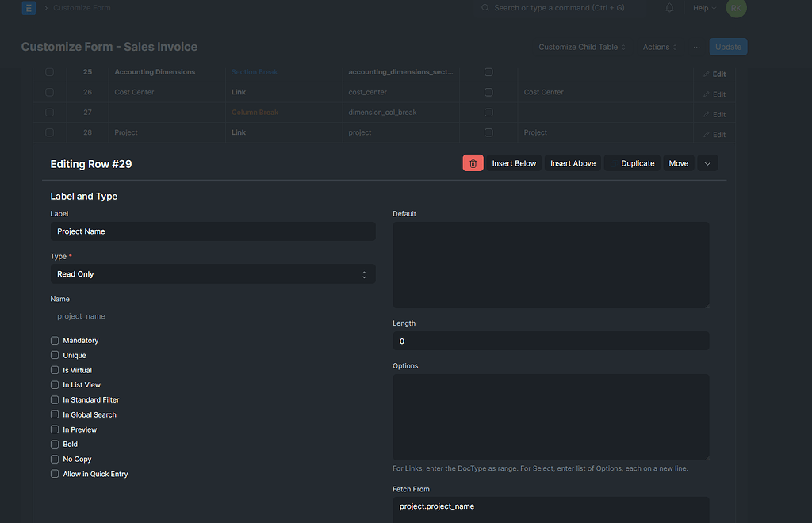Open the Help dropdown in the navbar
Viewport: 812px width, 523px height.
pos(702,8)
